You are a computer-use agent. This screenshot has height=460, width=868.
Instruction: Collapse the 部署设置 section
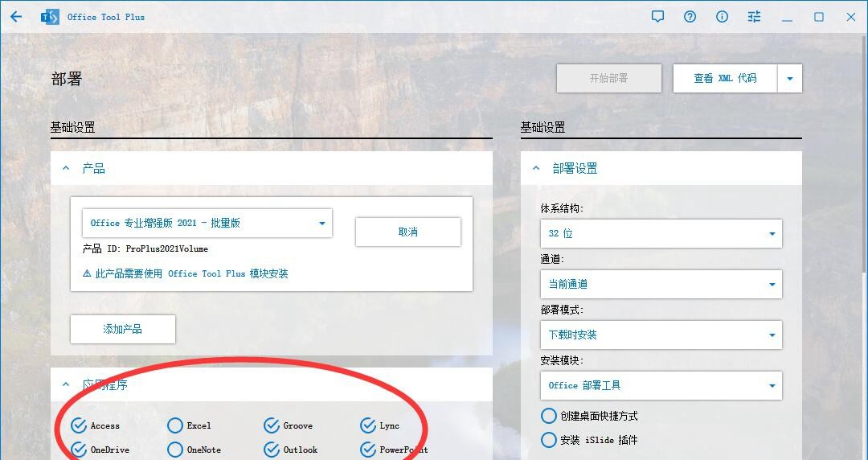pos(536,168)
